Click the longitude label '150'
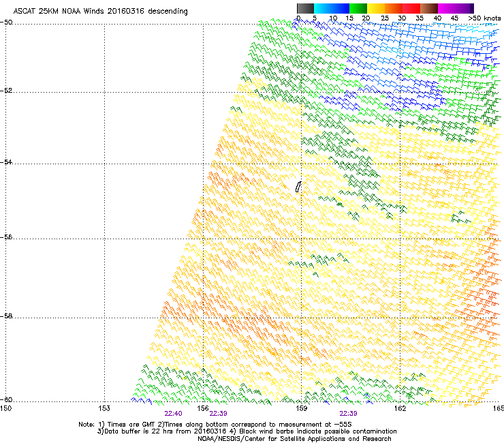This screenshot has height=443, width=504. click(5, 408)
